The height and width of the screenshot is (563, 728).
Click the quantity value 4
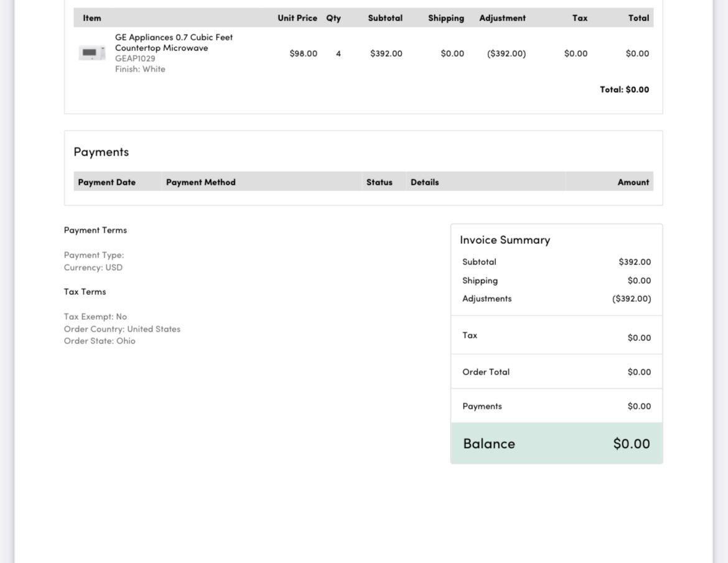[x=338, y=54]
